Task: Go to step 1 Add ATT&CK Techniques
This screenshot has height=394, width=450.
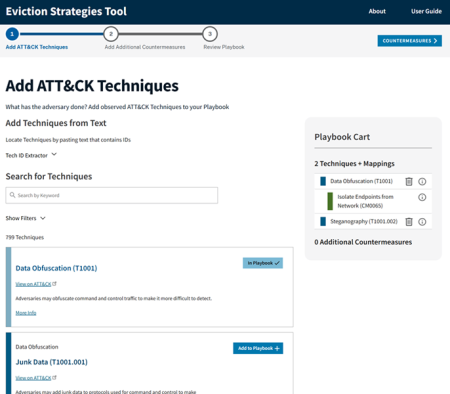Action: click(12, 34)
